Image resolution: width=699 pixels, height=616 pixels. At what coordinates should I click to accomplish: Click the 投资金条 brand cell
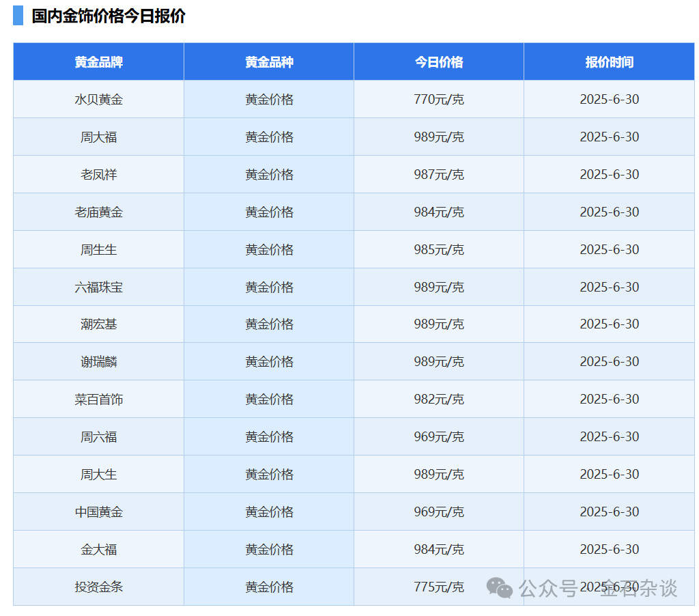[98, 587]
